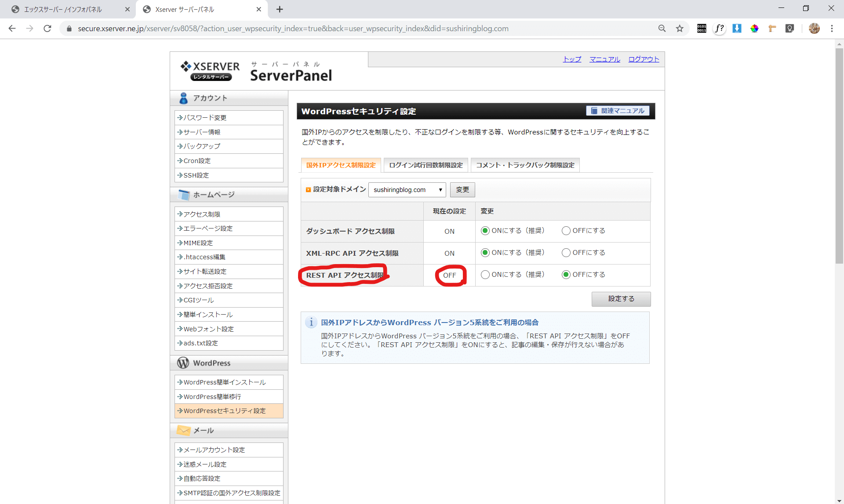Click the page vertical scrollbar thumb
The width and height of the screenshot is (844, 504).
[x=839, y=156]
